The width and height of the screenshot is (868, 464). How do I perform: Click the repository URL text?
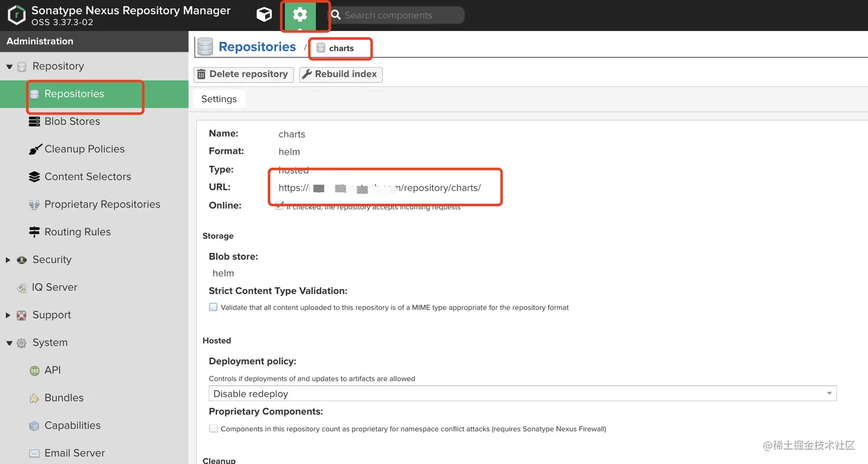point(379,188)
